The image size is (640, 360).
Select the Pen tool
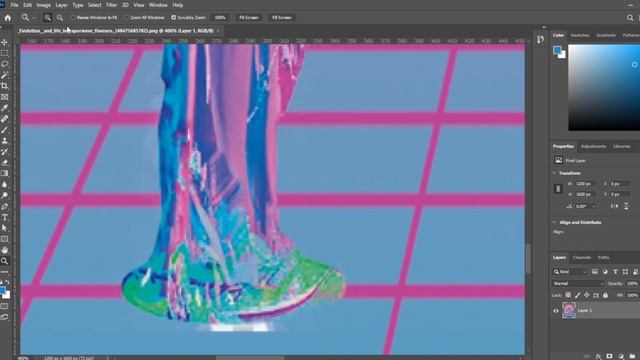(4, 207)
